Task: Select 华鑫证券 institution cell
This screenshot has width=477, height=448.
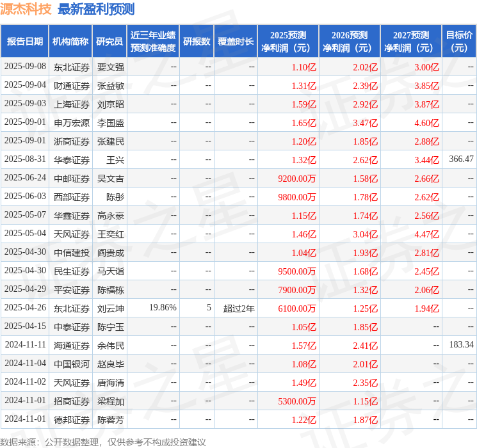Action: pos(72,216)
